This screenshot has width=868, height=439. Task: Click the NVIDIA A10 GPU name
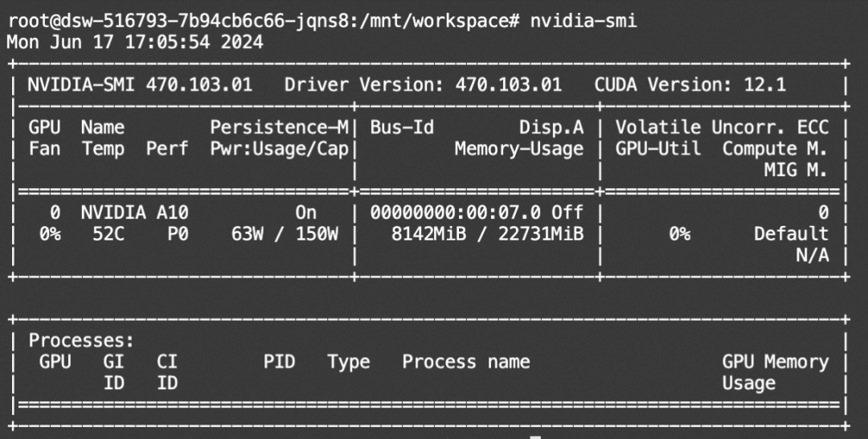[x=134, y=212]
